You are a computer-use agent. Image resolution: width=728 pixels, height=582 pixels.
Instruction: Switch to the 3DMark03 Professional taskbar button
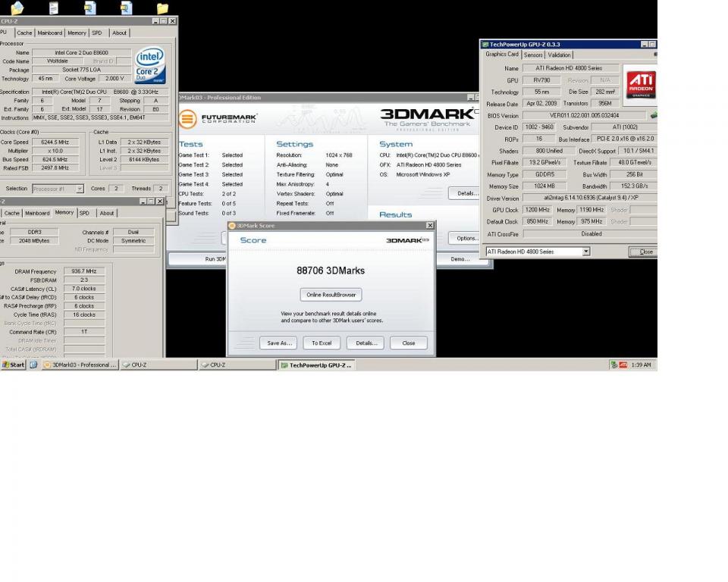click(x=80, y=365)
